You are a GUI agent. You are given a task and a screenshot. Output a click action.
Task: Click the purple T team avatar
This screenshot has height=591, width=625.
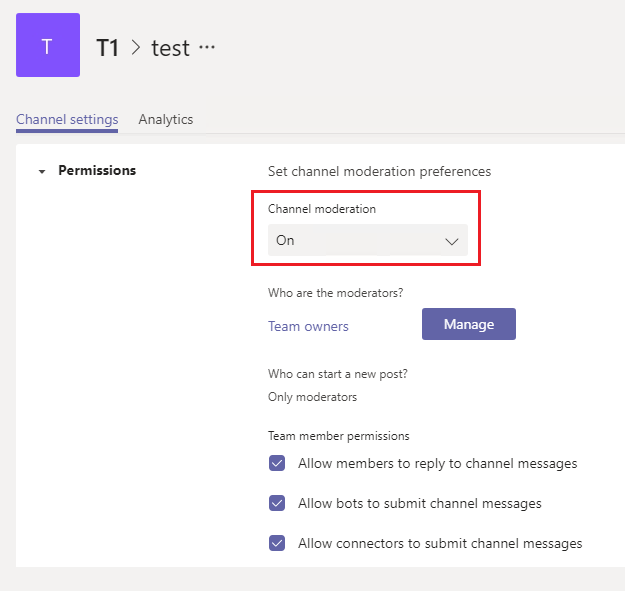click(x=48, y=45)
